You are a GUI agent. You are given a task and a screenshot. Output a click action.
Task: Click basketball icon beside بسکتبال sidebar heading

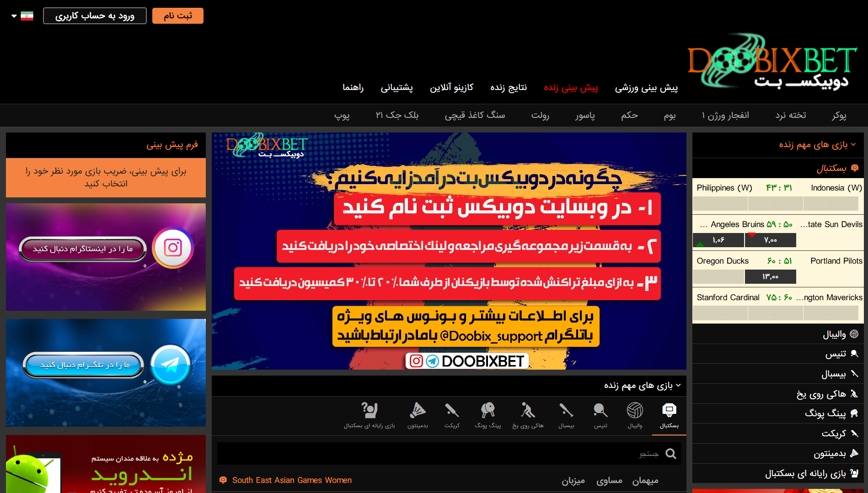(x=855, y=168)
